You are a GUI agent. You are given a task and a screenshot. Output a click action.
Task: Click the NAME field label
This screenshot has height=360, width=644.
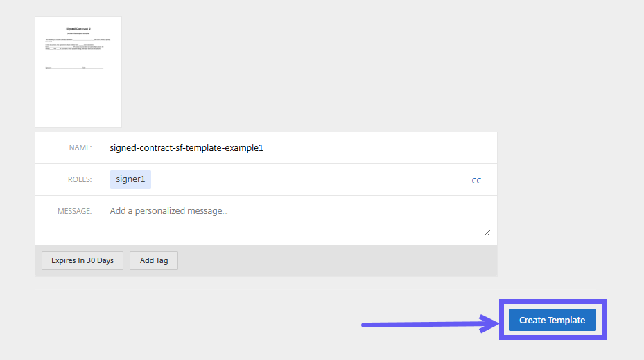coord(80,147)
